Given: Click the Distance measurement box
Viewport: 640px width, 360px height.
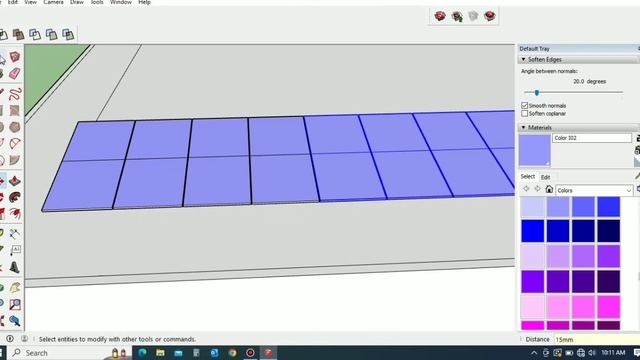Looking at the screenshot, I should (x=597, y=339).
